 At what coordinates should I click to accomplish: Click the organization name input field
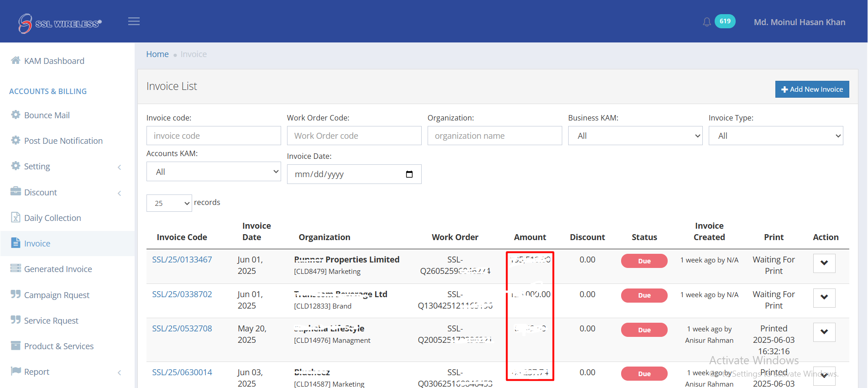[x=494, y=136]
